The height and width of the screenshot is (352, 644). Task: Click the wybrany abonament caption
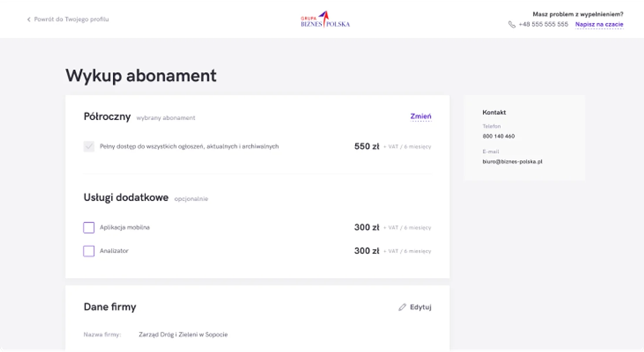click(x=166, y=118)
